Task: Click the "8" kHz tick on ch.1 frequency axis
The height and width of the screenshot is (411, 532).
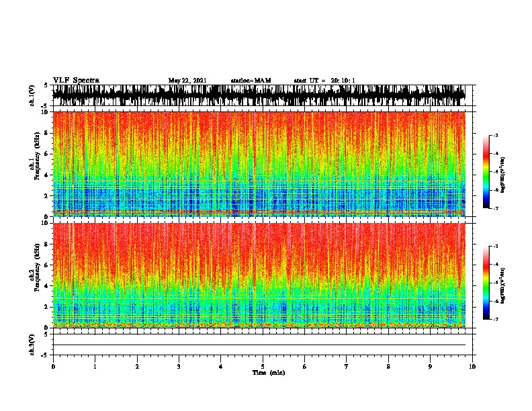Action: 47,133
